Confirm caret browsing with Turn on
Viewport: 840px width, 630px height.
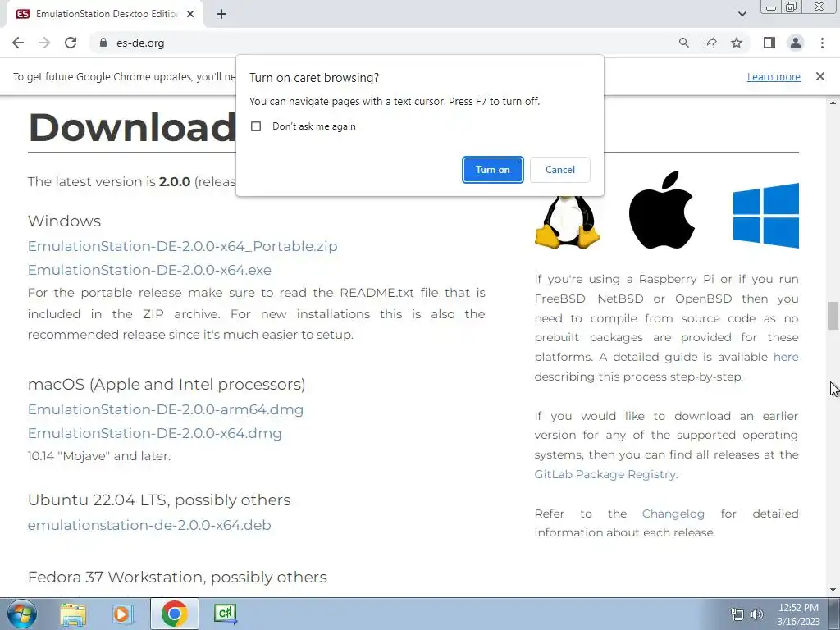click(492, 170)
